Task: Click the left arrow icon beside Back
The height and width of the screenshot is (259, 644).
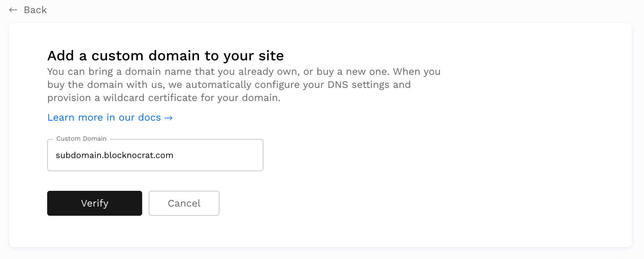Action: pyautogui.click(x=13, y=10)
